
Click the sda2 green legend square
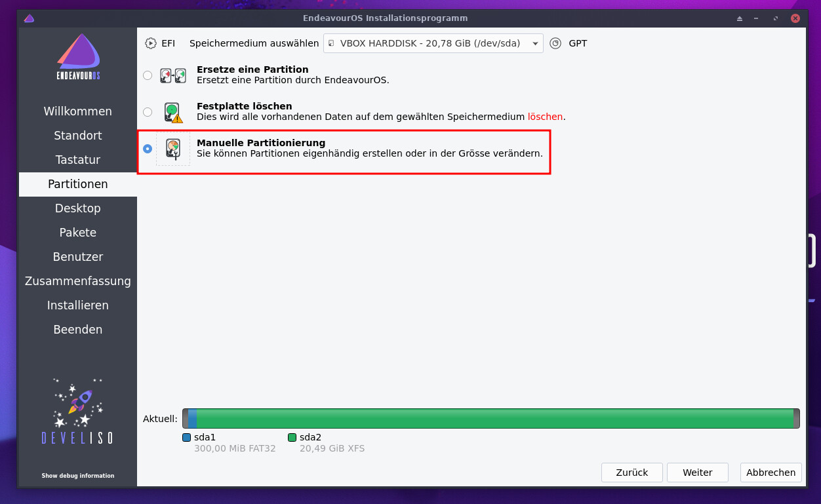(292, 437)
